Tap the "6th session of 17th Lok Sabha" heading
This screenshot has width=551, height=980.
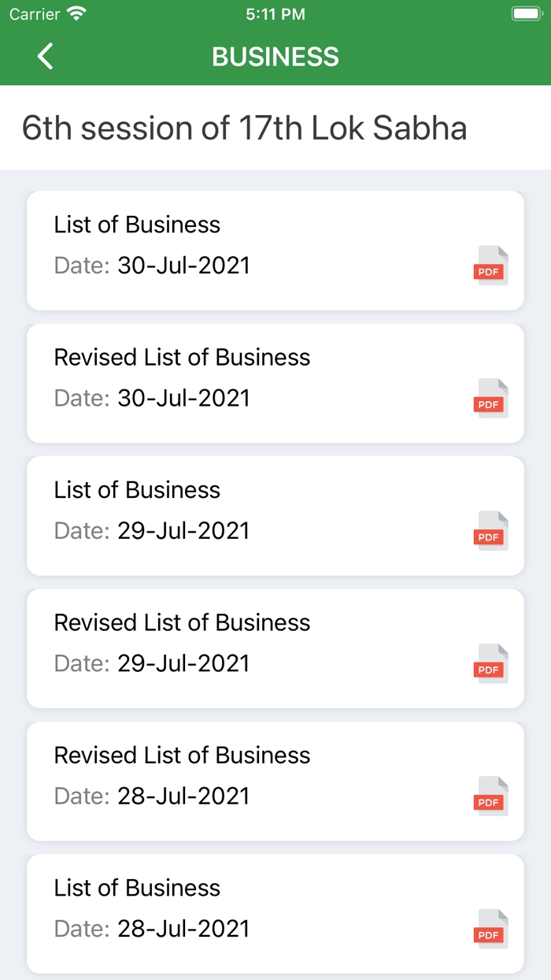pyautogui.click(x=244, y=128)
